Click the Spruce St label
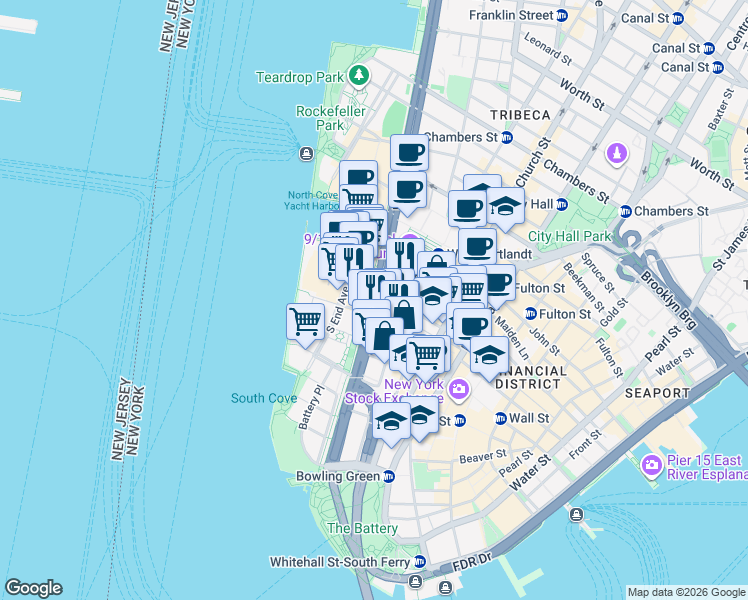This screenshot has height=600, width=748. [x=597, y=273]
